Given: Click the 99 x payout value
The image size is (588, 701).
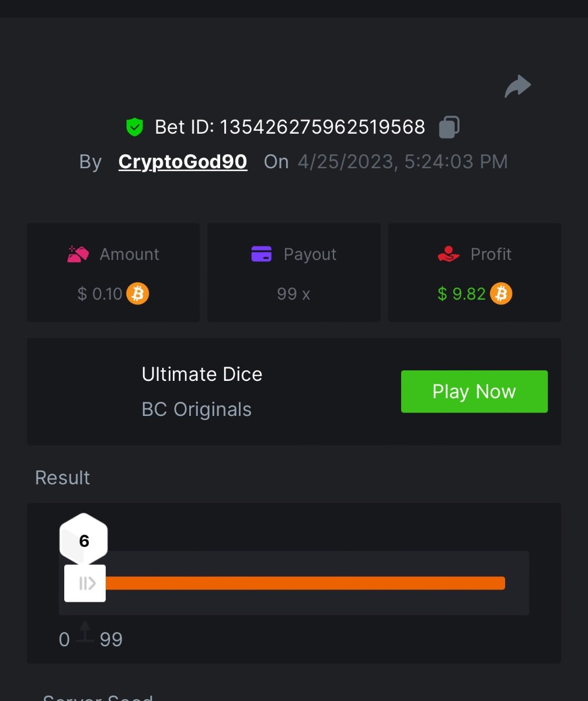Looking at the screenshot, I should coord(294,293).
